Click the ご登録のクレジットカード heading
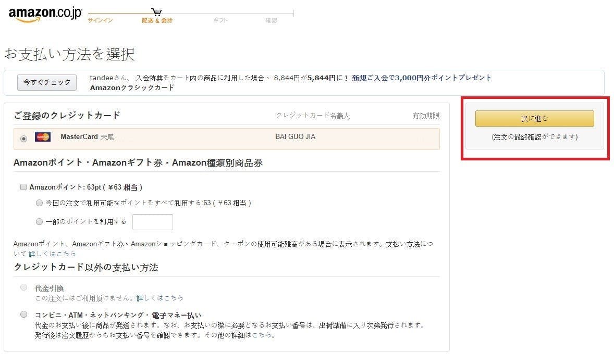This screenshot has width=614, height=364. click(x=67, y=116)
